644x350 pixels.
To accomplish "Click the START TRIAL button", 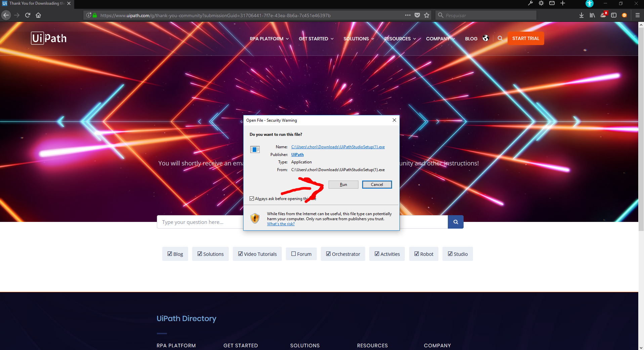I will pos(526,38).
